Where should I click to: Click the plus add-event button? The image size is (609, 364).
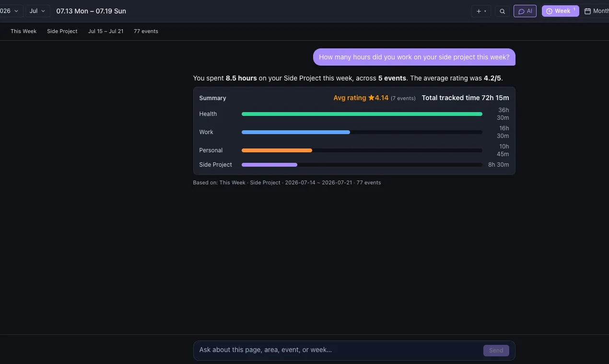click(x=481, y=11)
